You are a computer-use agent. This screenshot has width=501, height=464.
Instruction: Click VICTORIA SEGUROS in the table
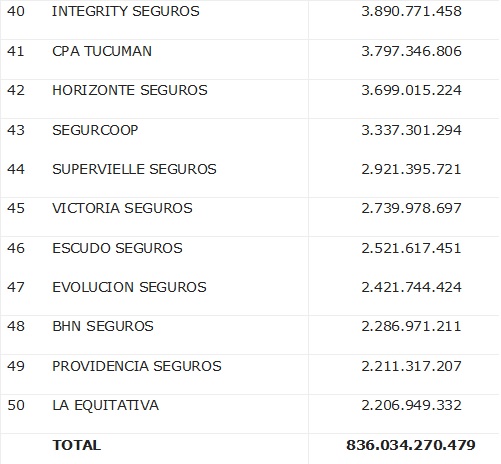(122, 208)
